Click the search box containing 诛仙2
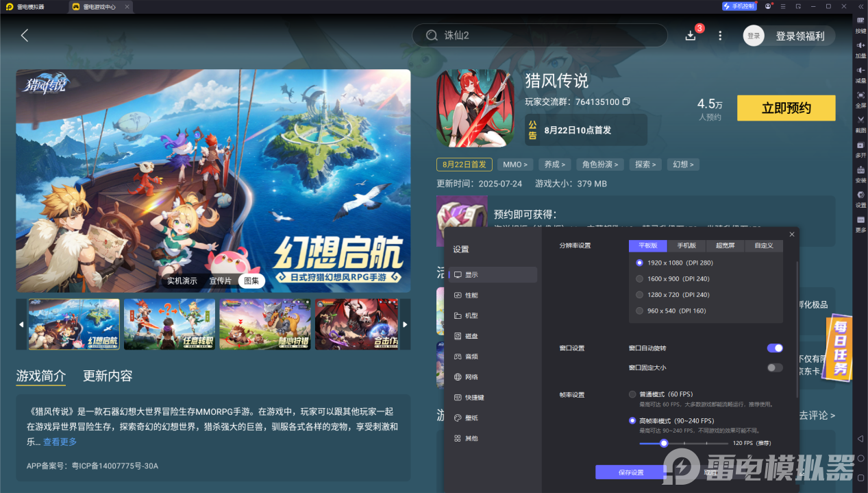Viewport: 868px width, 493px height. [x=539, y=35]
